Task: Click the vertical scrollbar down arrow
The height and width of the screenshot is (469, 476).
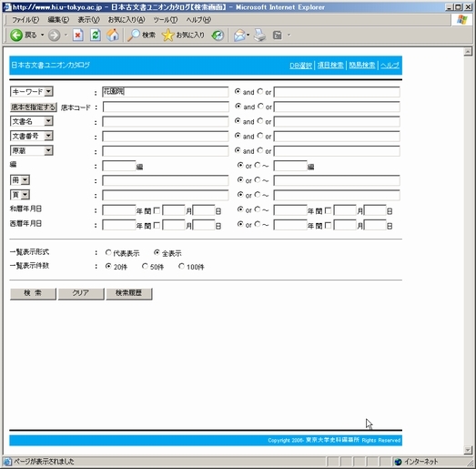Action: pyautogui.click(x=468, y=450)
